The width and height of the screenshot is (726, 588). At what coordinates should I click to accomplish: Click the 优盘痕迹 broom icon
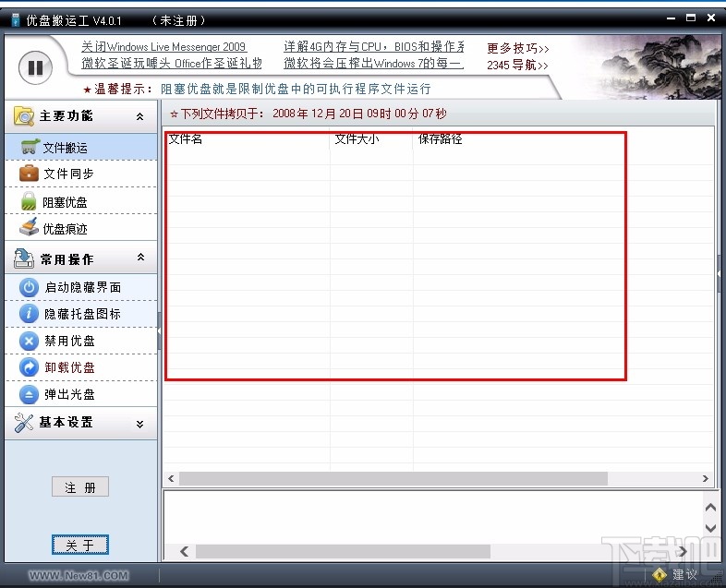pyautogui.click(x=29, y=227)
